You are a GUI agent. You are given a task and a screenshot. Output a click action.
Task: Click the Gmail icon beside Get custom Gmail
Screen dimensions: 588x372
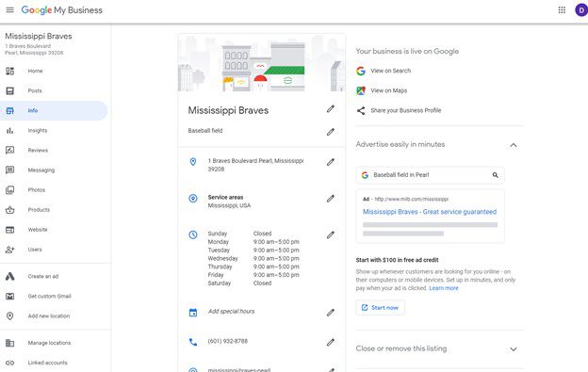coord(10,297)
